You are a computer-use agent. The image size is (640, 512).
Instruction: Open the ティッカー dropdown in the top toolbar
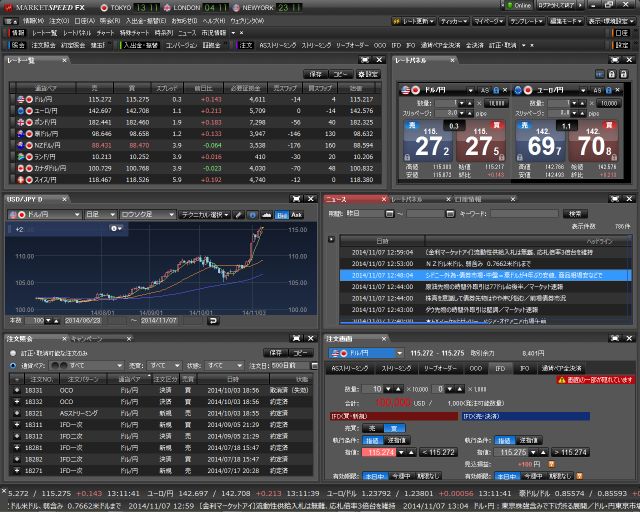click(454, 21)
